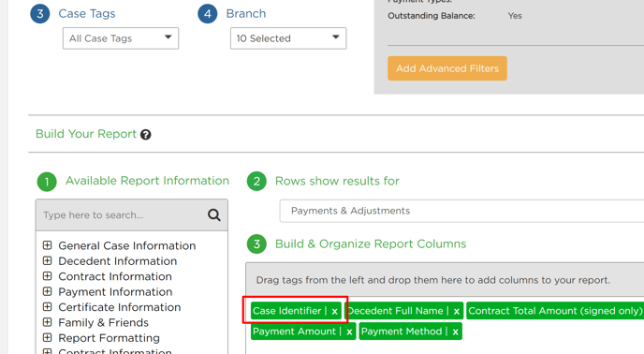Select the Certificate Information label

pos(120,307)
